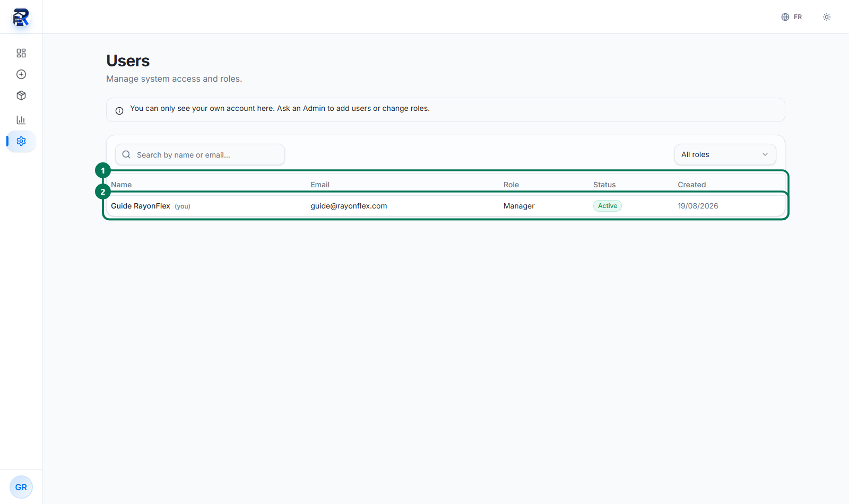The height and width of the screenshot is (504, 849).
Task: Click the info icon in the notice banner
Action: [119, 111]
